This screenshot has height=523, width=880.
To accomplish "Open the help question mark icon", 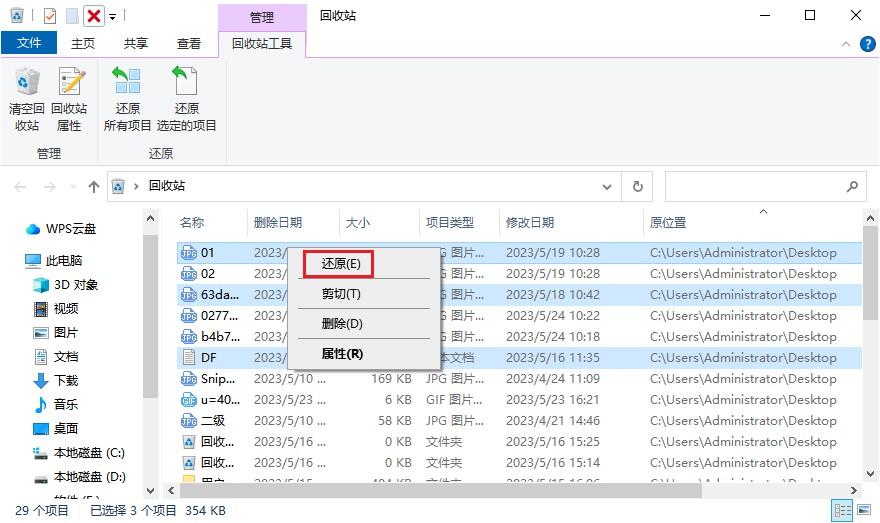I will click(868, 44).
